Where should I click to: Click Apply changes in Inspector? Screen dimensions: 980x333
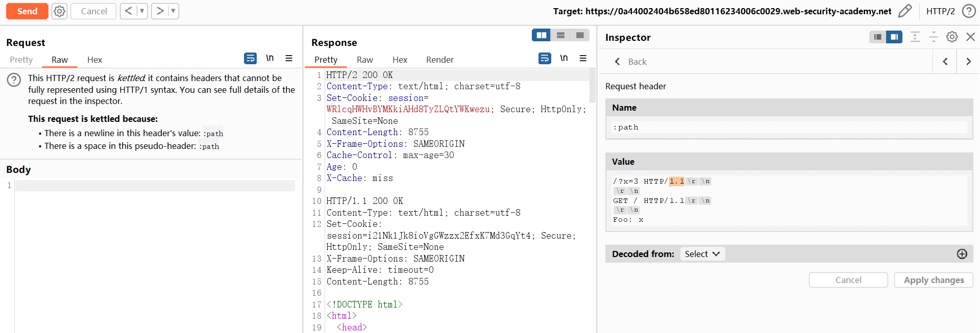[x=934, y=280]
